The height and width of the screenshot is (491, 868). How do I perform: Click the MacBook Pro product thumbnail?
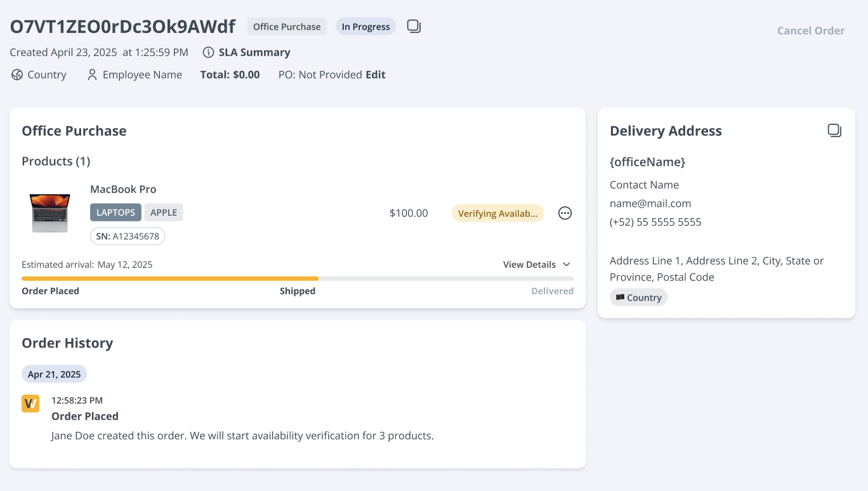coord(49,213)
